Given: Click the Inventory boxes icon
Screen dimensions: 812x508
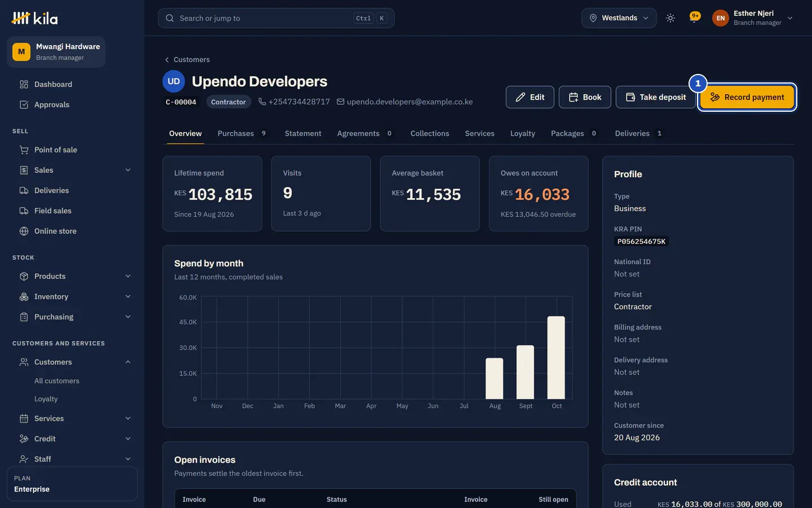Looking at the screenshot, I should click(24, 296).
